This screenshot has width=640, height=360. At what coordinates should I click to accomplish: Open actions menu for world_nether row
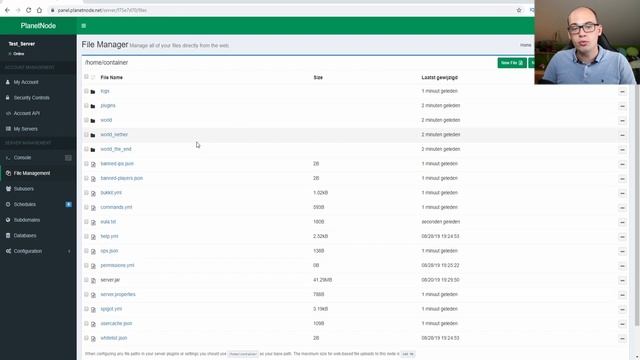click(x=622, y=135)
